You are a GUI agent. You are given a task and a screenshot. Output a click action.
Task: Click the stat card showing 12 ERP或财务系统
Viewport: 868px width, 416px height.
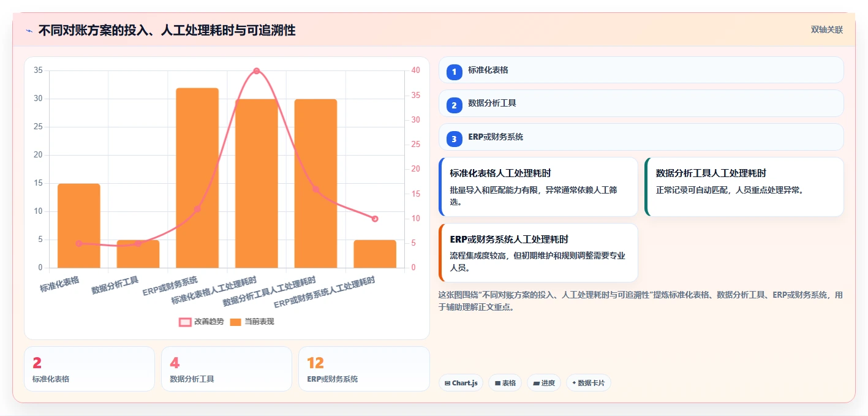tap(364, 369)
